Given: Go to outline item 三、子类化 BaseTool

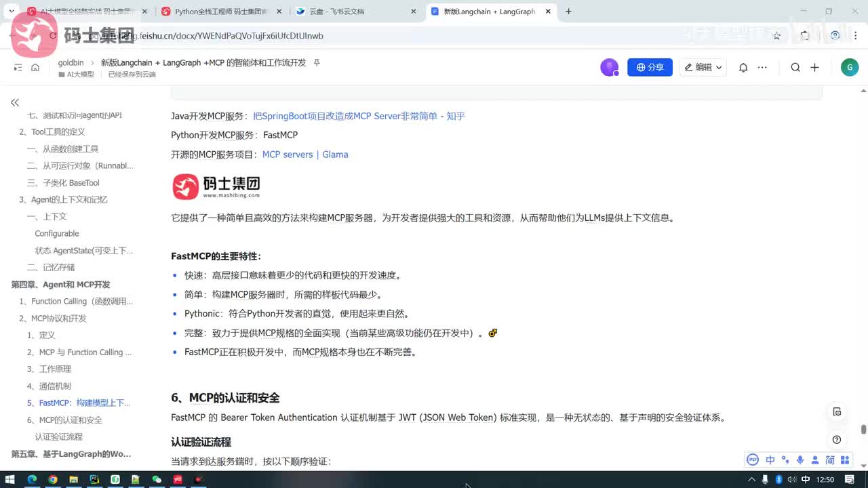Looking at the screenshot, I should pyautogui.click(x=63, y=183).
